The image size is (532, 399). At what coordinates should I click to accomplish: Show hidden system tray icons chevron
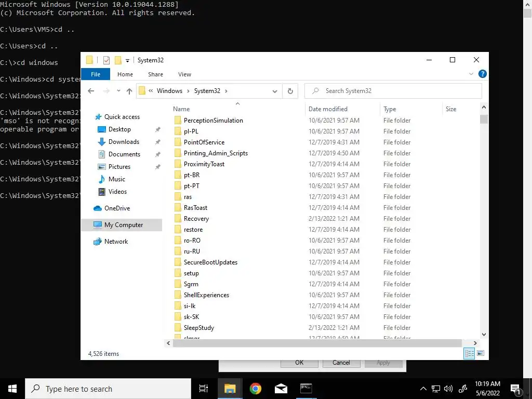click(423, 389)
